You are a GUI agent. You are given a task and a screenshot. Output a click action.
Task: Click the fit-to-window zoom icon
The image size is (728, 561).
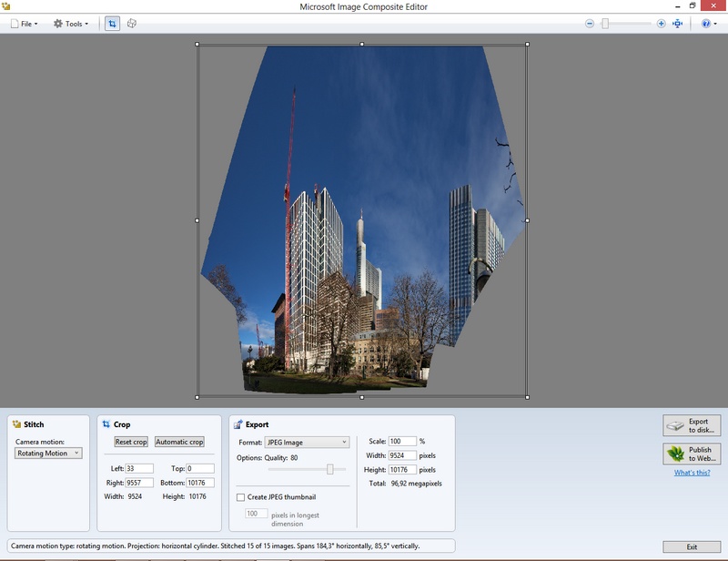point(678,24)
